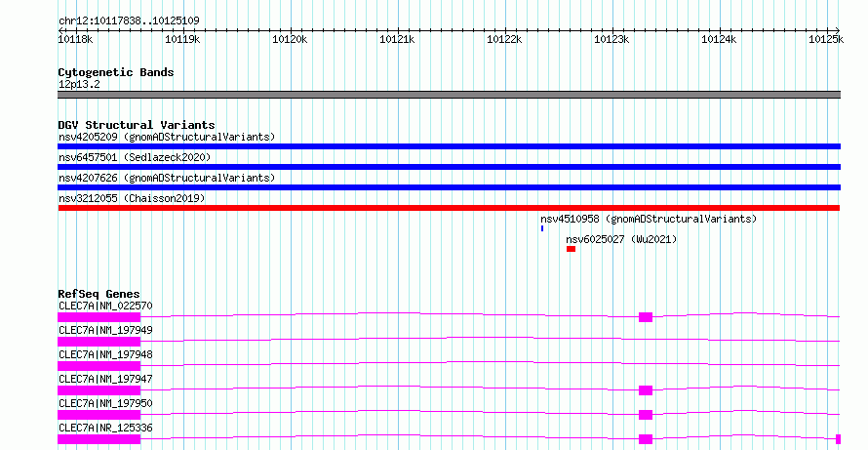Click the small middle exon of NM_197947
The width and height of the screenshot is (868, 450).
click(646, 390)
